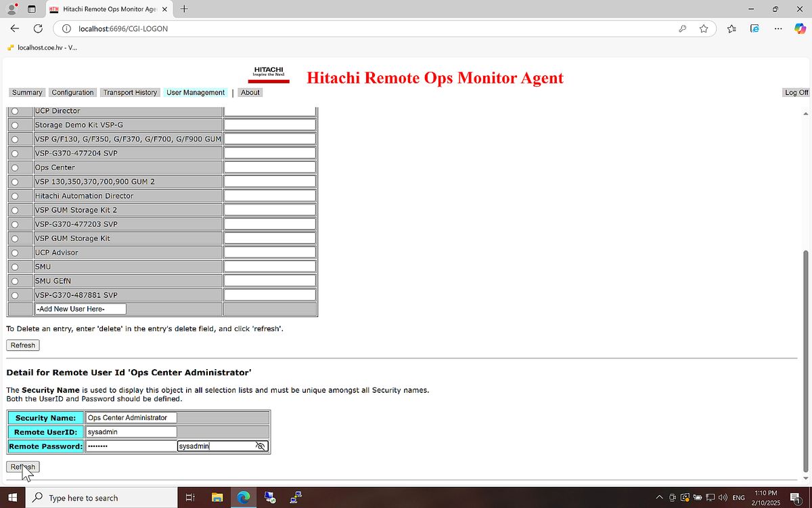Open the Favorites list icon
Screen dimensions: 812x508
(731, 28)
